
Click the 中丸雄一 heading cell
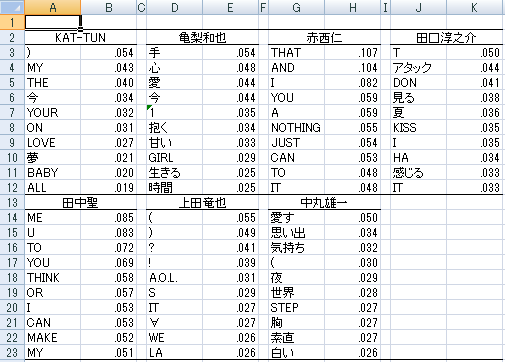(x=324, y=202)
